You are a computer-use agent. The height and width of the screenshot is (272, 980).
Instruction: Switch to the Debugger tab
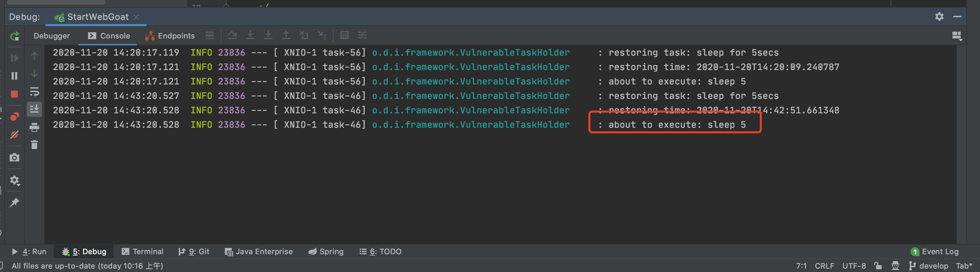(x=52, y=36)
